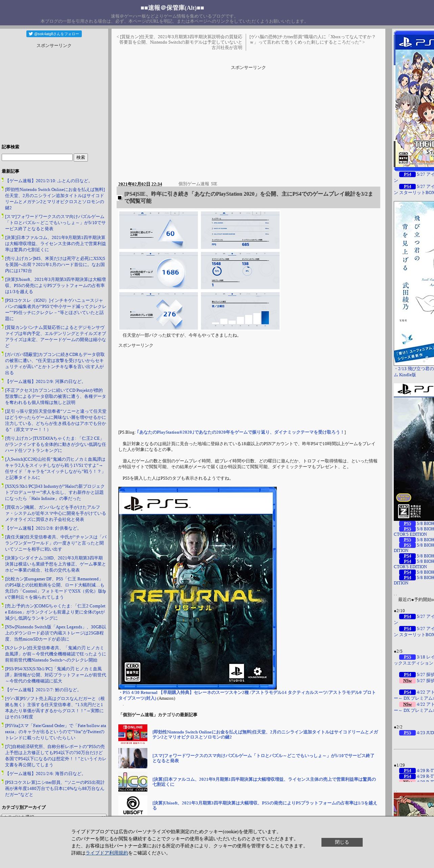Click the Ubisoft logo article thumbnail
The image size is (434, 868).
coord(133,805)
